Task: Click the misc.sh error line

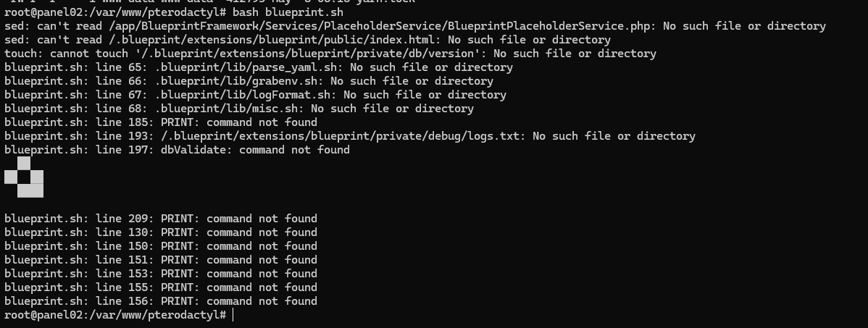Action: pyautogui.click(x=238, y=109)
